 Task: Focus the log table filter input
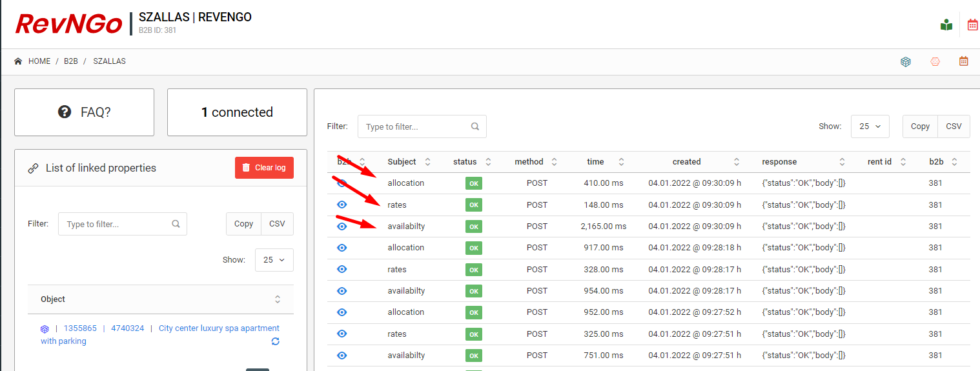422,126
